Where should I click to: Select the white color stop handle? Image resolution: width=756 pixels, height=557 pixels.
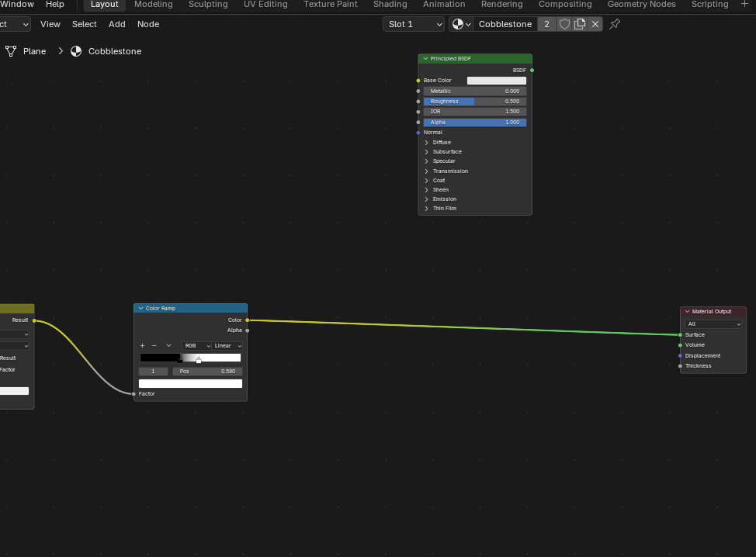click(199, 360)
